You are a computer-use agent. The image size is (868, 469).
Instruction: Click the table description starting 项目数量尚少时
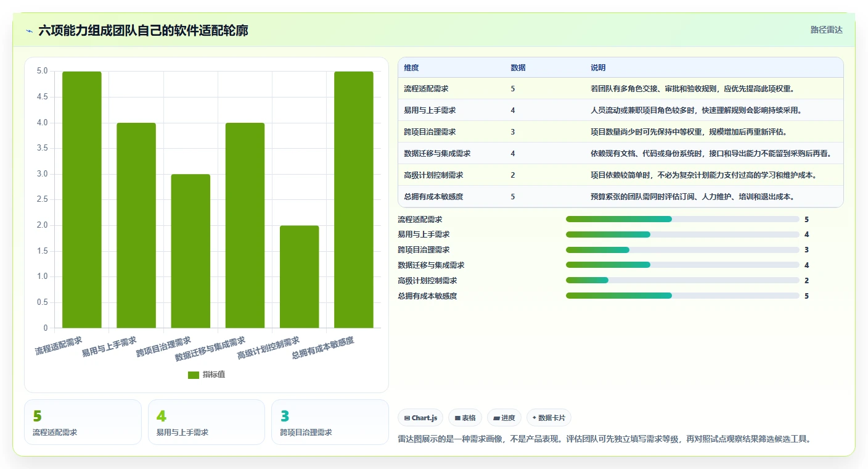point(689,132)
